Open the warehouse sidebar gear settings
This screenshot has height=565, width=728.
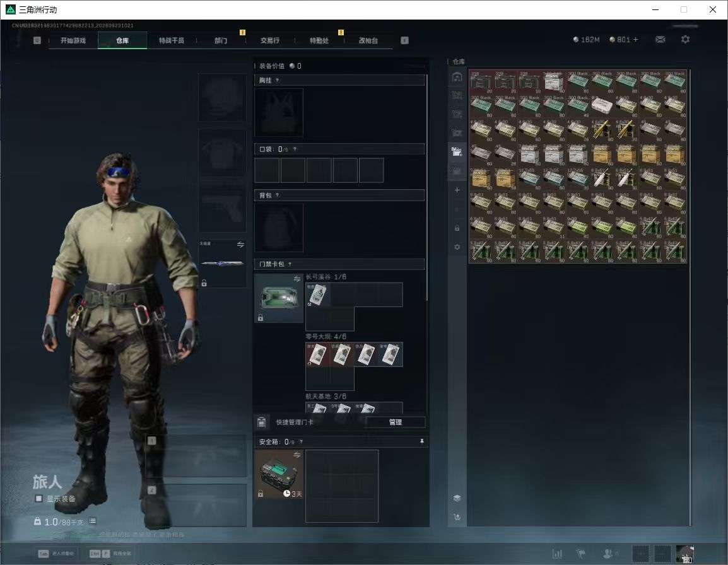pyautogui.click(x=457, y=247)
